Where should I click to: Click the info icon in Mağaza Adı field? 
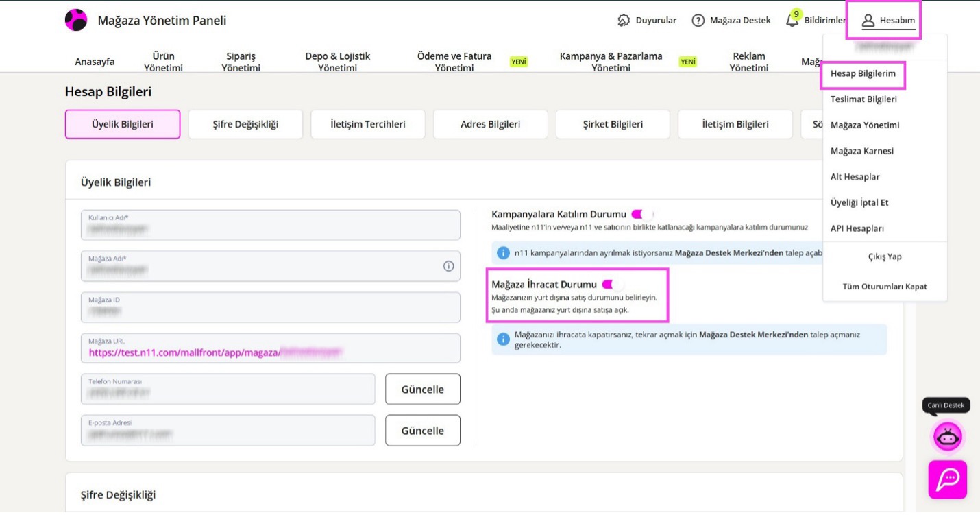[449, 266]
